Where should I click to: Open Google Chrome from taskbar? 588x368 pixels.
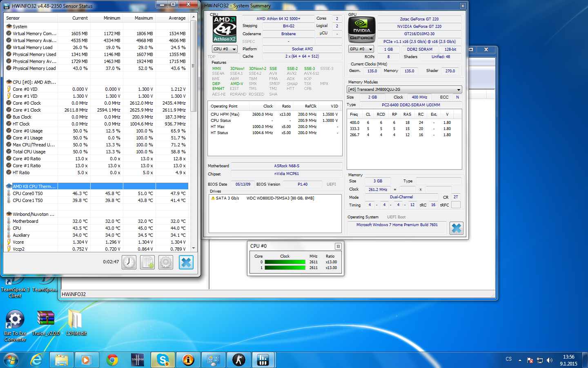(112, 360)
